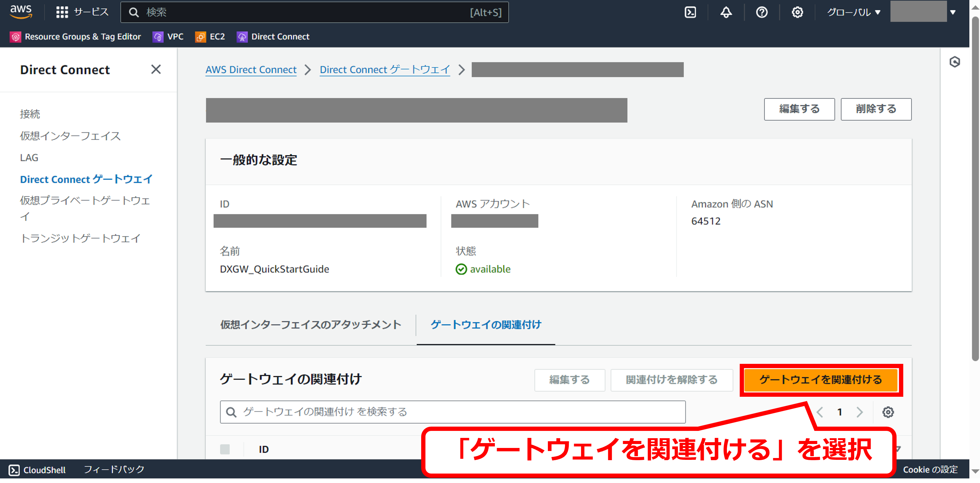Open the services grid menu icon
Screen dimensions: 980x483
pyautogui.click(x=62, y=12)
